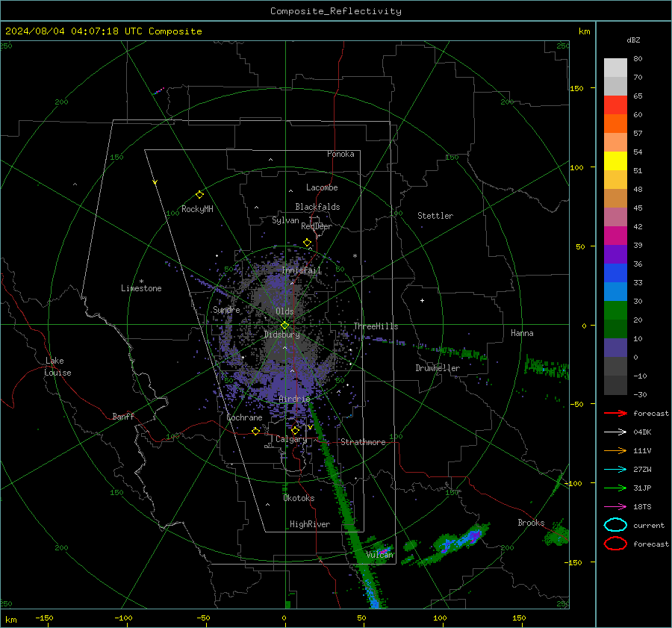Click the light blue 33-30 dBZ swatch
This screenshot has width=672, height=628.
[615, 291]
